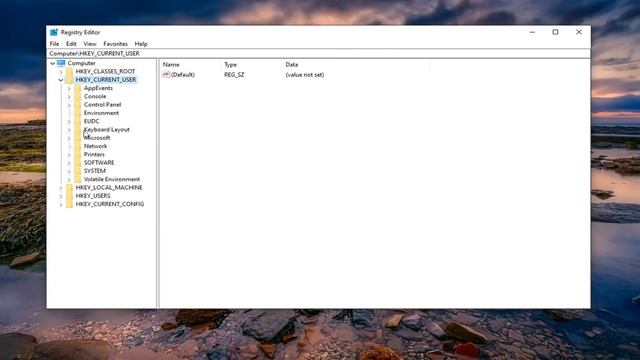Click the Network folder icon
This screenshot has width=640, height=360.
[x=78, y=146]
